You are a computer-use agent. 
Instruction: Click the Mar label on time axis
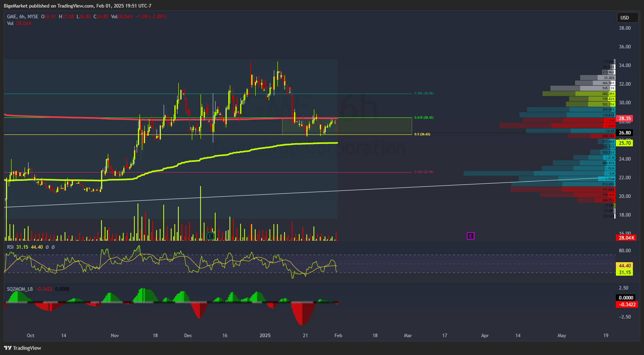408,336
